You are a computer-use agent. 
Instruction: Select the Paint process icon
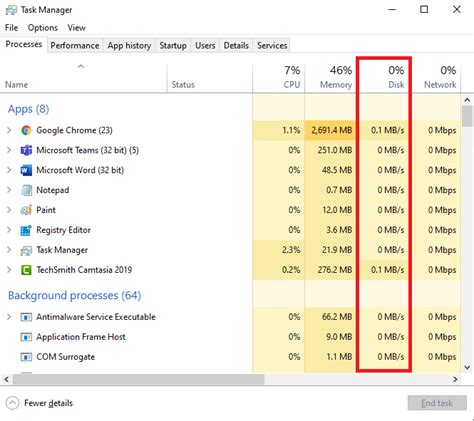[x=26, y=210]
